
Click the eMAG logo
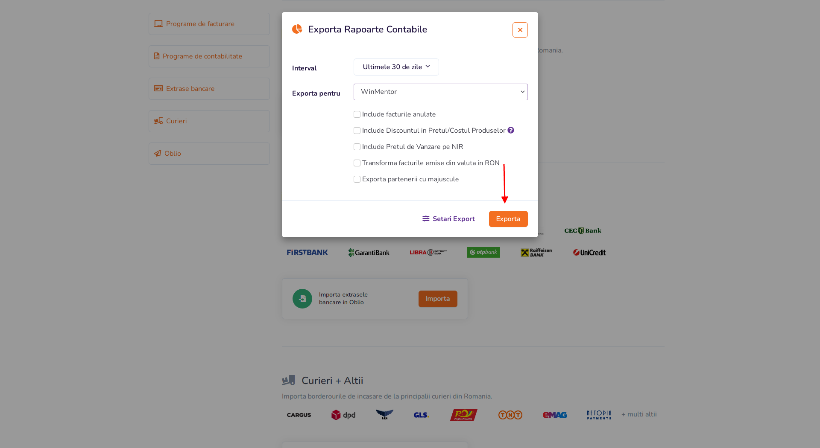[x=554, y=415]
